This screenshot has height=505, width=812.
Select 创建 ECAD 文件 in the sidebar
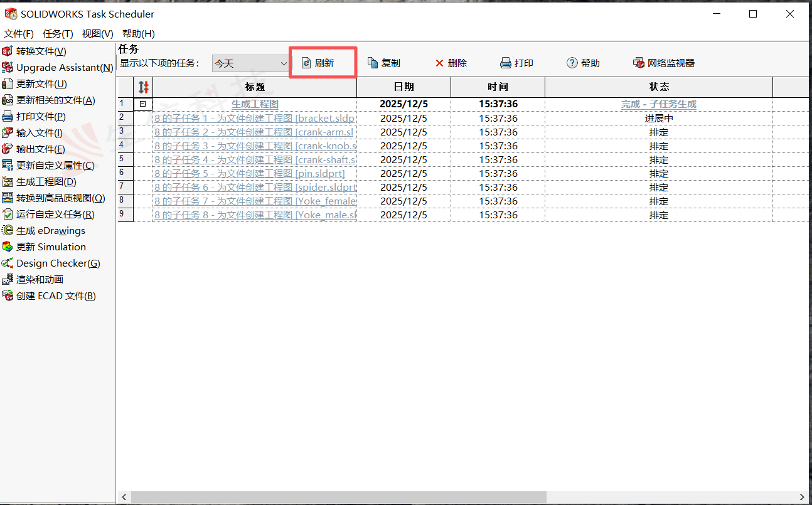(x=49, y=296)
